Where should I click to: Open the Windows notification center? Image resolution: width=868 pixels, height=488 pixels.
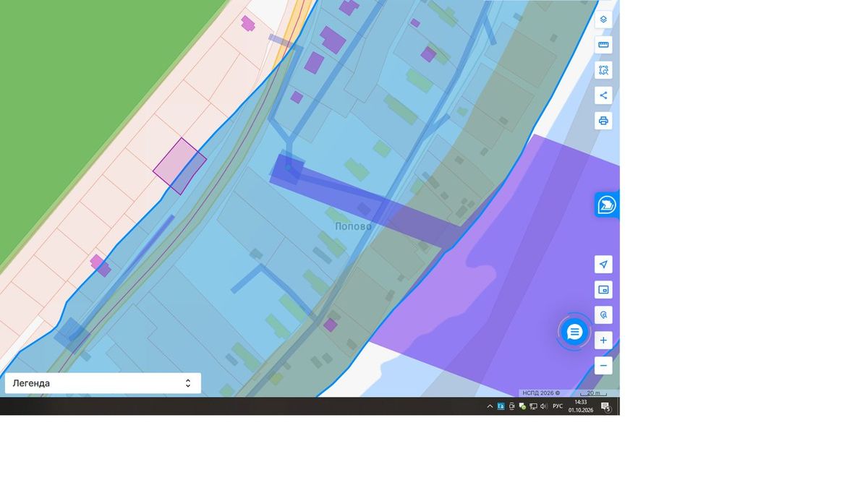(x=606, y=407)
